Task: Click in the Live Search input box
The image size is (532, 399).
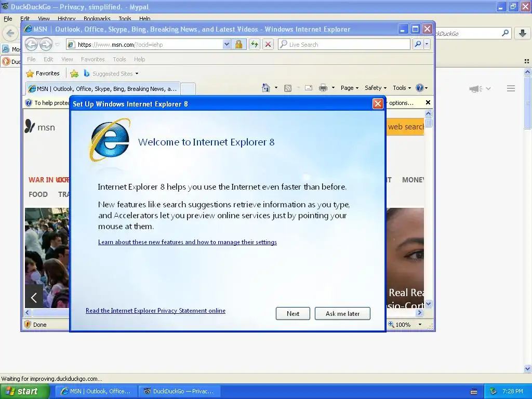Action: [344, 44]
